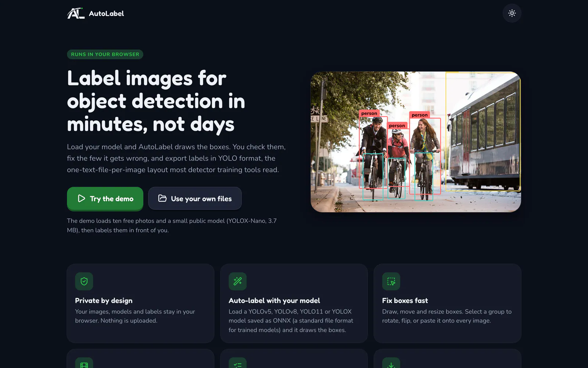Click the description about ONNX model formats
This screenshot has height=368, width=588.
coord(291,321)
